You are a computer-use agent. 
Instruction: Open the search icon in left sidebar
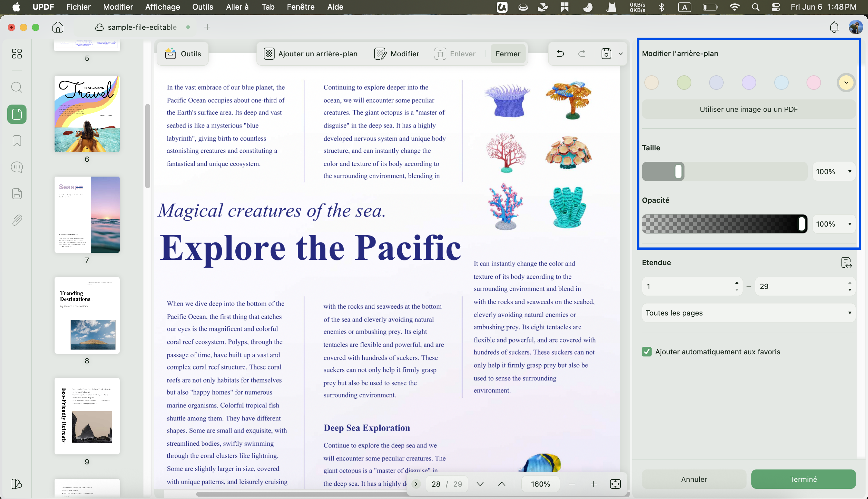17,87
